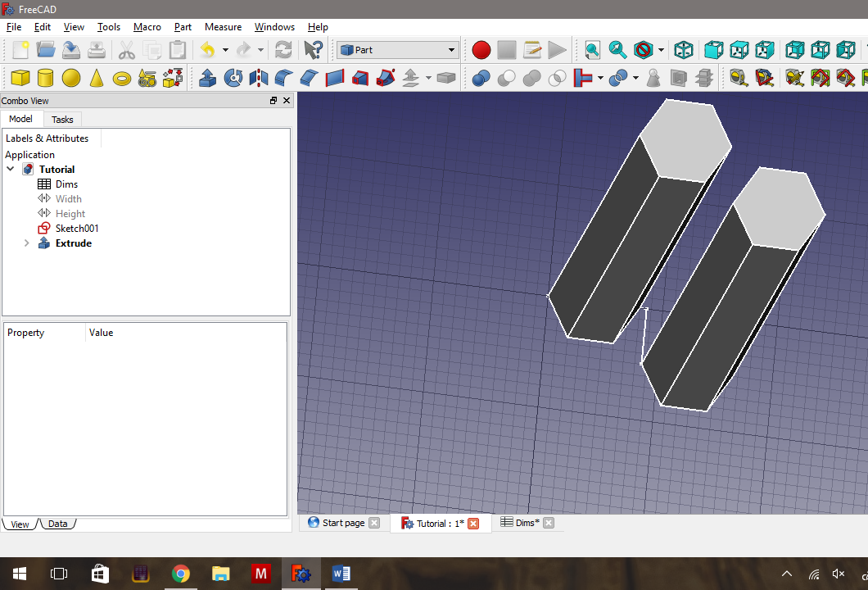Screen dimensions: 868x590
Task: Open Word from the taskbar
Action: [x=341, y=573]
